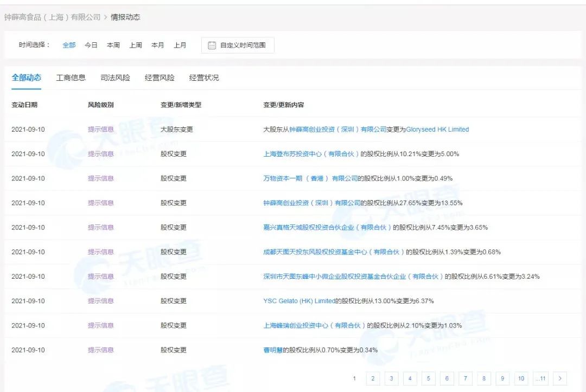Click 变更/新增类型 column header
Image resolution: width=586 pixels, height=392 pixels.
[181, 105]
